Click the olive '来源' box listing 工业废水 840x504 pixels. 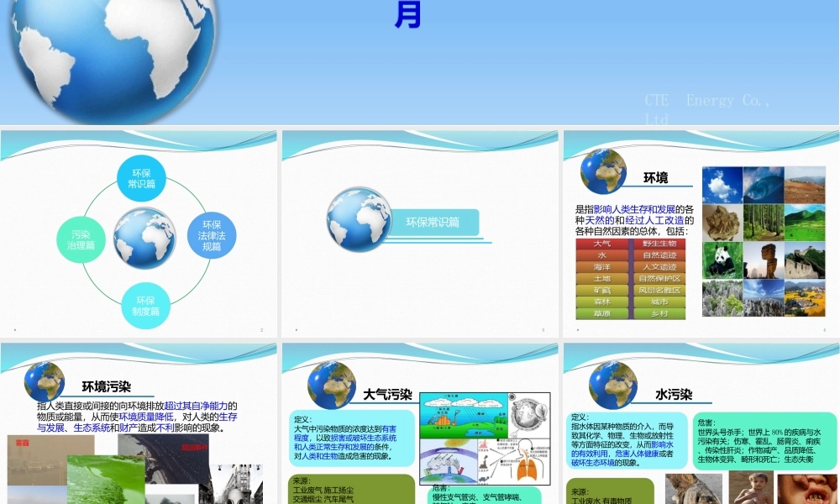[x=610, y=491]
